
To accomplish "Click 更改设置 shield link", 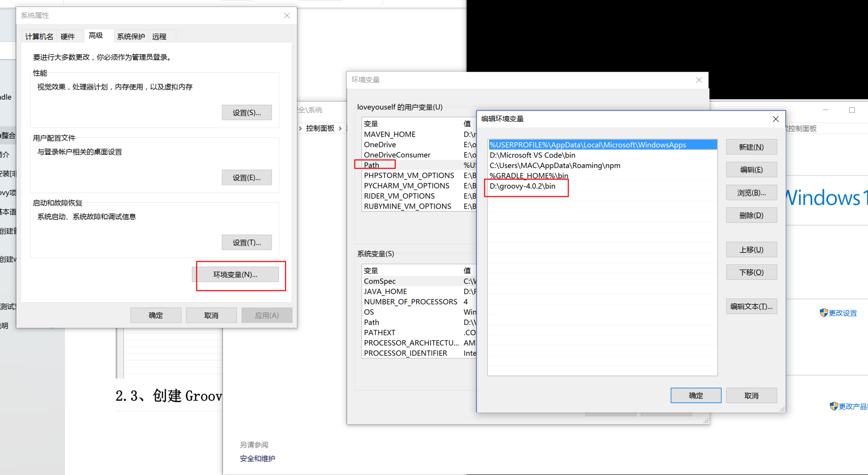I will [x=838, y=313].
